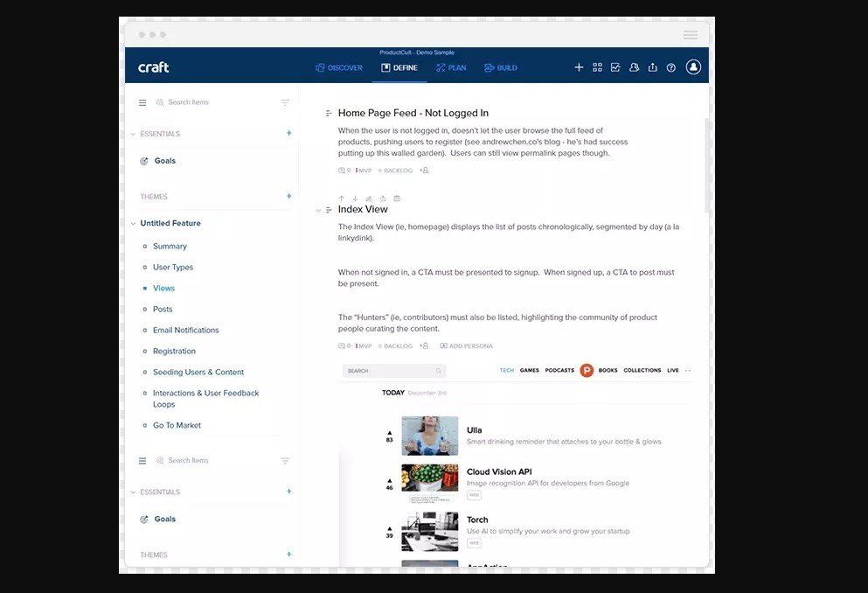Screen dimensions: 868x593
Task: Add assignee icon in Index View metadata row
Action: click(x=423, y=346)
